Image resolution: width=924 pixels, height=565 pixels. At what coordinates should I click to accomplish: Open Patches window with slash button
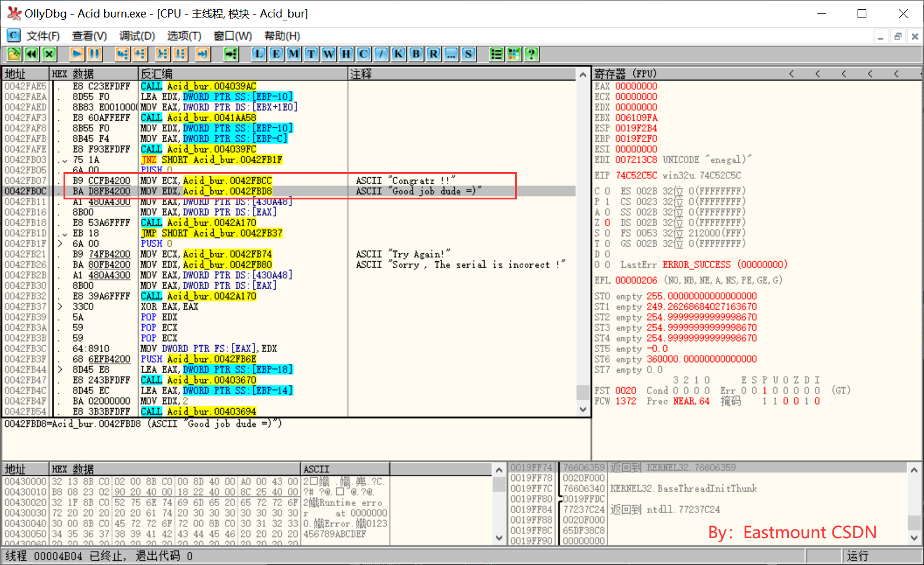tap(381, 54)
